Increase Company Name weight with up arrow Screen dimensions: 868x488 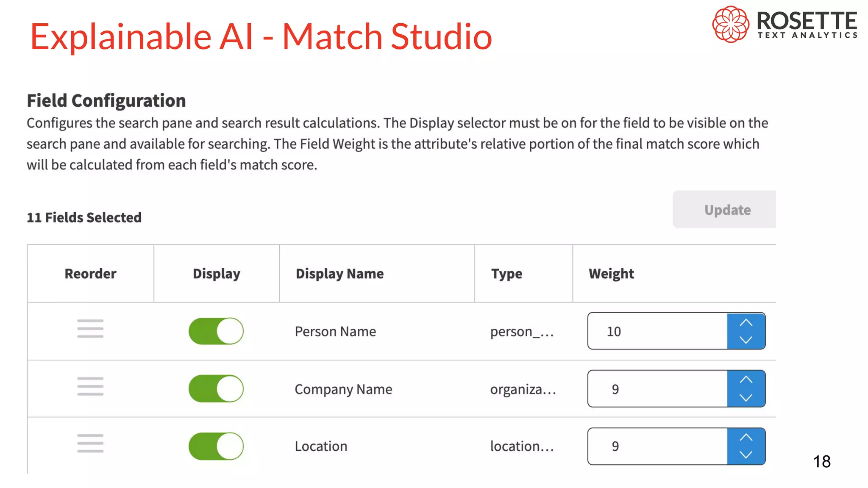pyautogui.click(x=746, y=380)
